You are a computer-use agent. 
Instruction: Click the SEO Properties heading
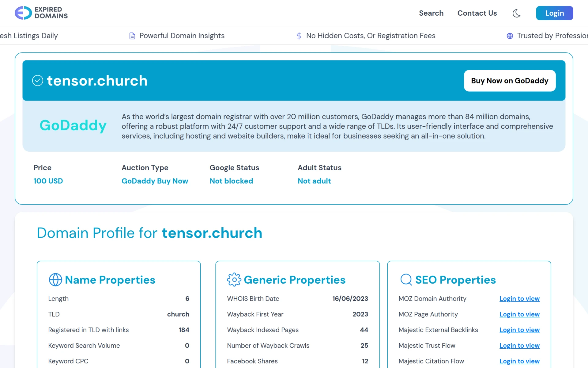pyautogui.click(x=455, y=280)
